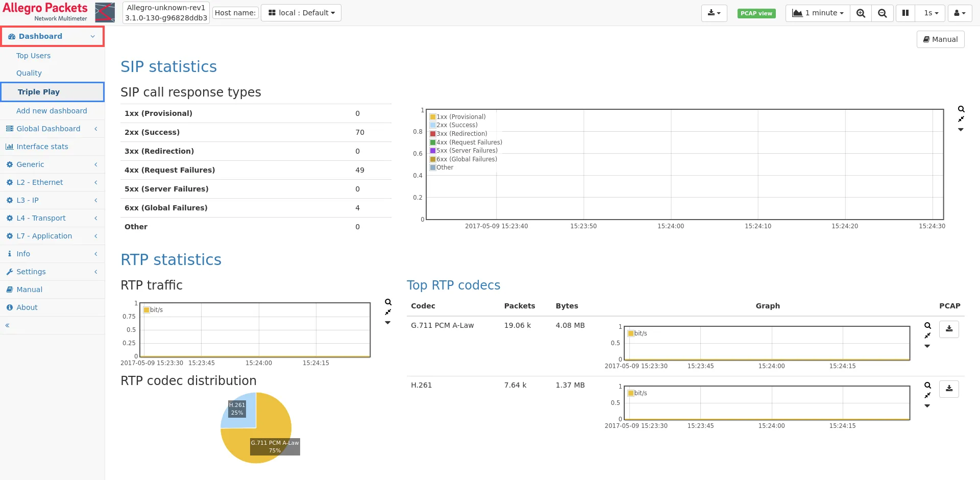Screen dimensions: 980x480
Task: Click the green PCAP view button
Action: pyautogui.click(x=756, y=13)
